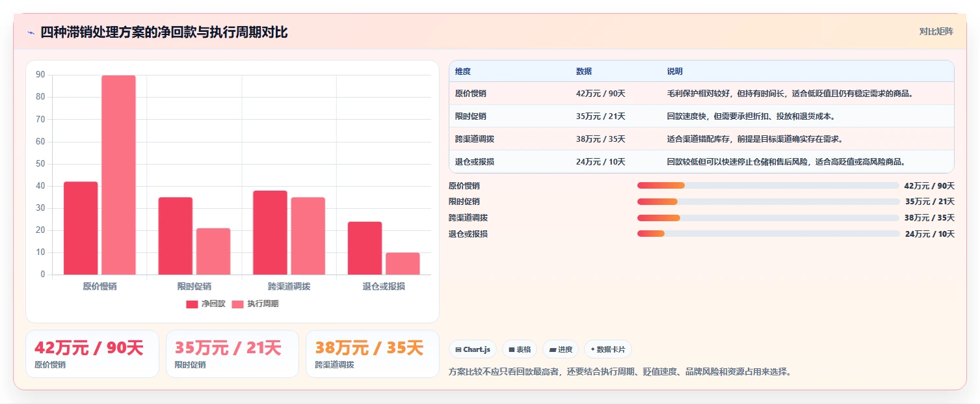This screenshot has width=980, height=404.
Task: Click the 维度 table column header
Action: point(463,71)
